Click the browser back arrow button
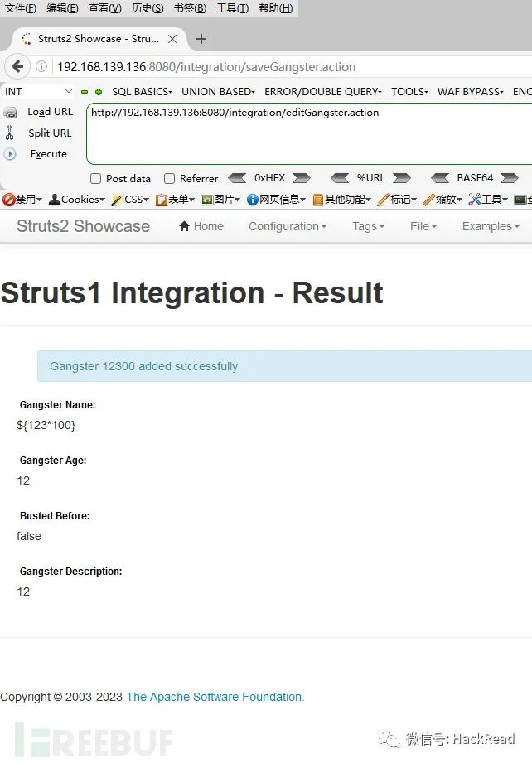 (17, 66)
